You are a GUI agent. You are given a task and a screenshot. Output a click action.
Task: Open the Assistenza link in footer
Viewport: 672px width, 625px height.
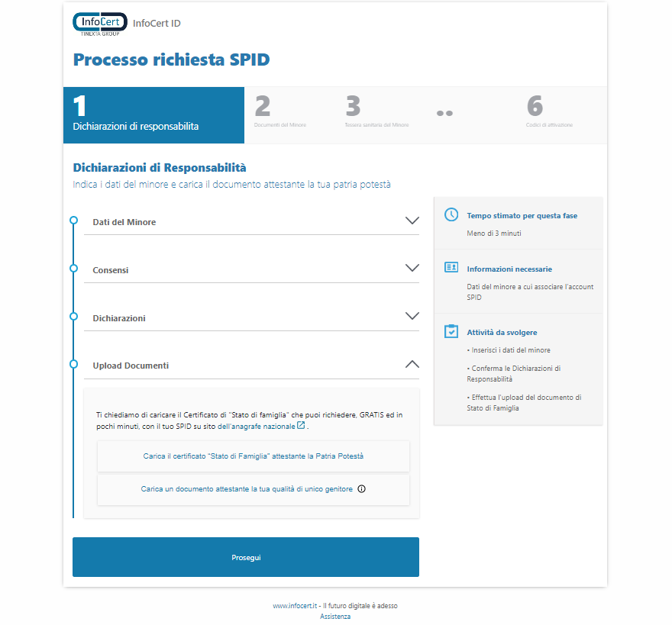coord(335,616)
